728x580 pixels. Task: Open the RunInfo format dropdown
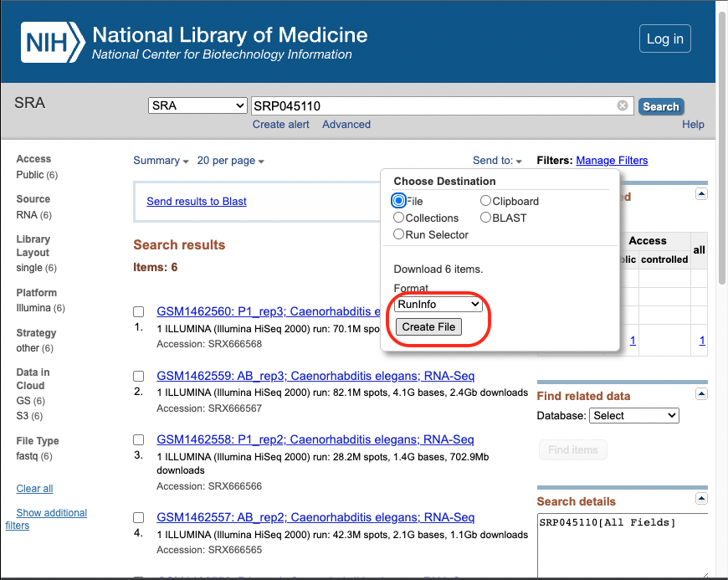point(438,304)
